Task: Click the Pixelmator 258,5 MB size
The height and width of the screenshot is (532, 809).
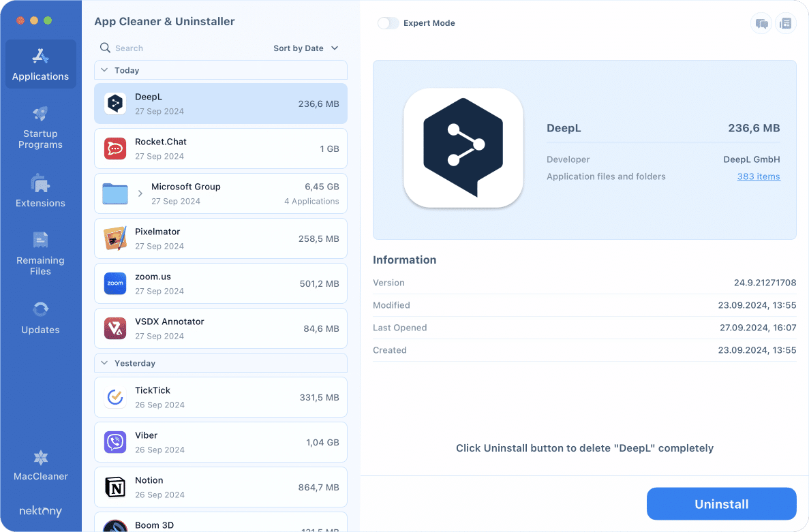Action: [x=318, y=238]
